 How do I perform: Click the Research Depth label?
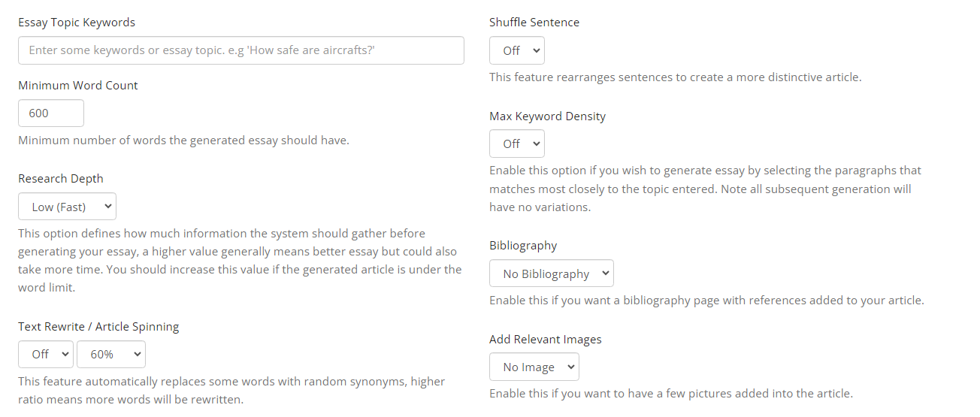point(61,179)
